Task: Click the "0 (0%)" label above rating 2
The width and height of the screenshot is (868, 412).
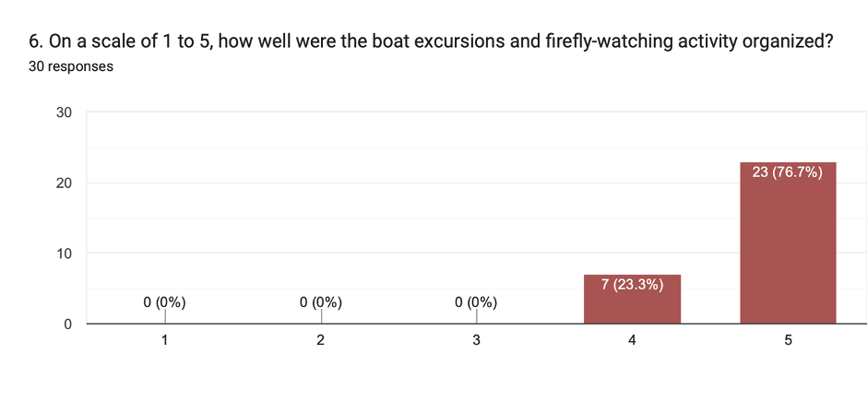Action: (321, 301)
